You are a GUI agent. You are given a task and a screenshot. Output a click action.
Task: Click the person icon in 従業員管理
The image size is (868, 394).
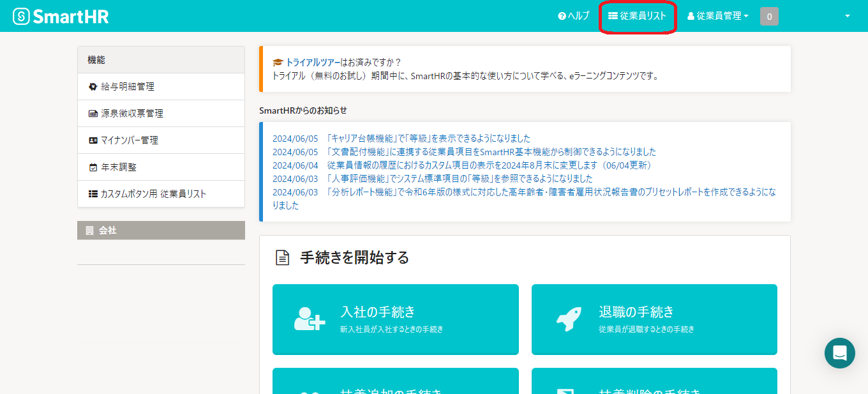[691, 17]
